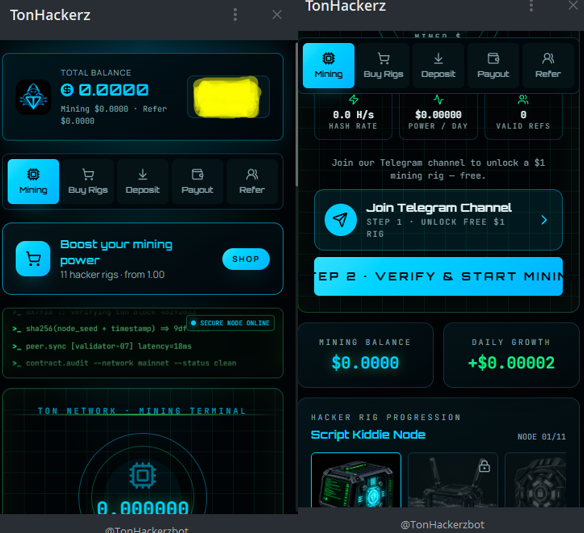584x533 pixels.
Task: Click the Valid Refs count
Action: 523,115
